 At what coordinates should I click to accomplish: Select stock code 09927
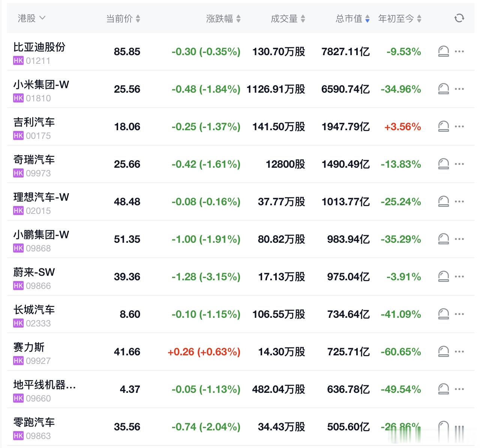[38, 361]
